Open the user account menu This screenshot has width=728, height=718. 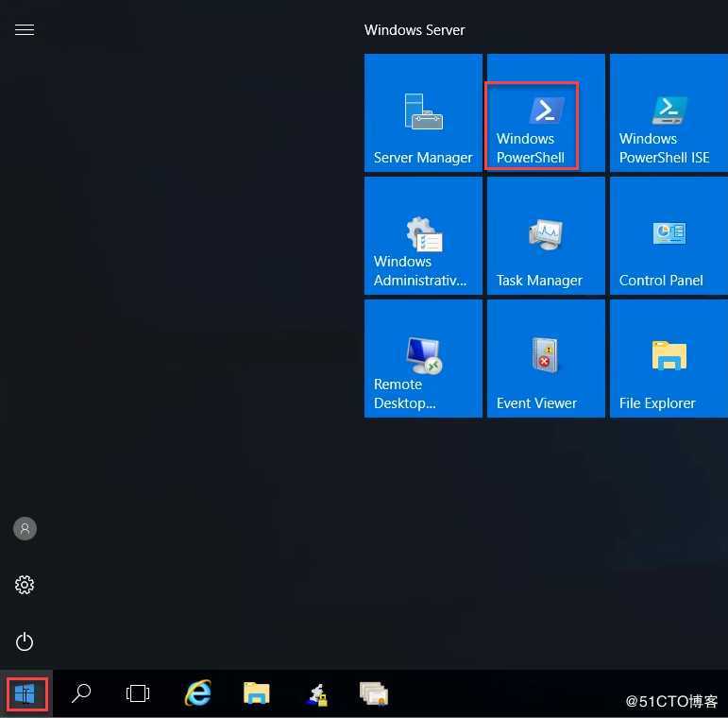click(25, 529)
